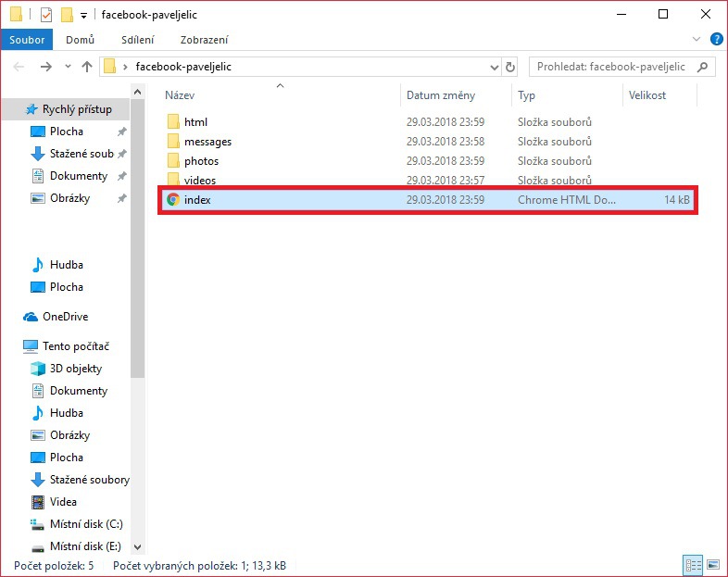Click "Chrome HTML Do..." type cell
Screen dimensions: 728x577
[x=567, y=200]
